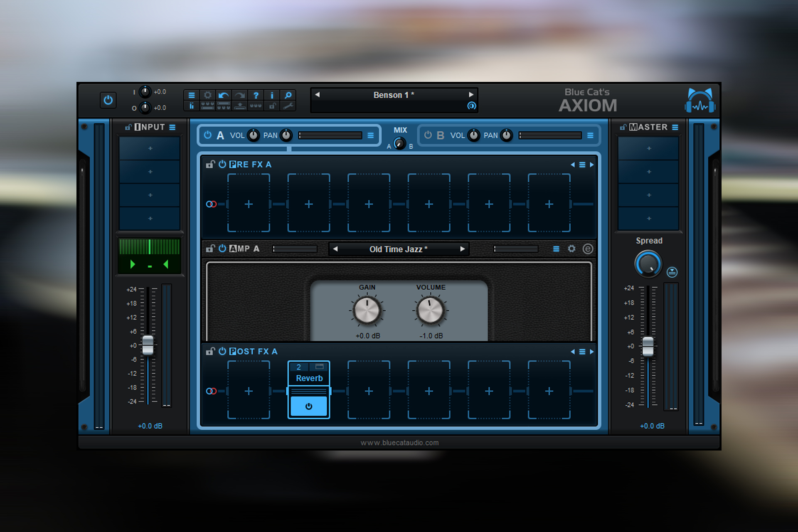
Task: Click the Blue Cat headphones logo
Action: 700,100
